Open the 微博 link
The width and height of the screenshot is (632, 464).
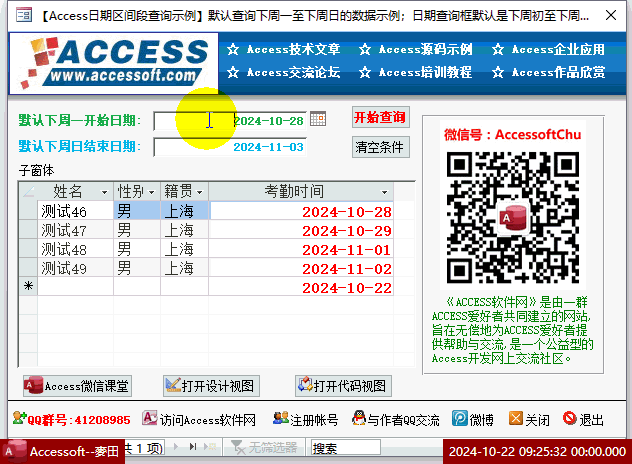click(472, 420)
